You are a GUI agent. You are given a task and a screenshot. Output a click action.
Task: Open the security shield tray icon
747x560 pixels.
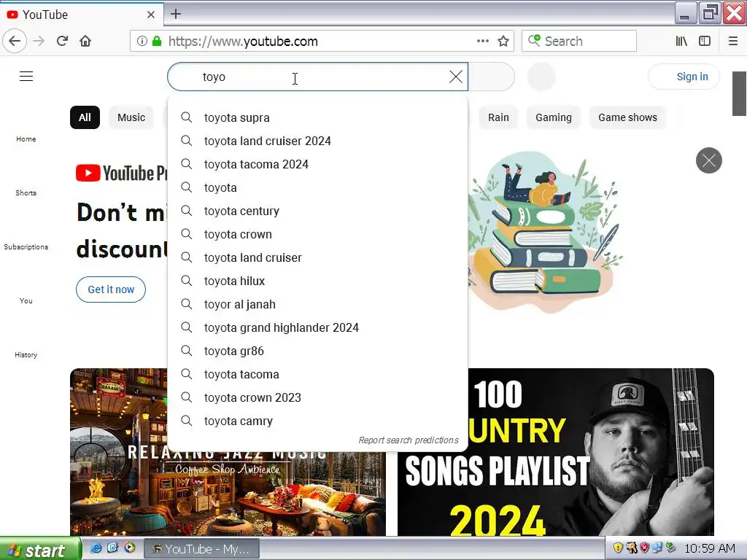618,548
